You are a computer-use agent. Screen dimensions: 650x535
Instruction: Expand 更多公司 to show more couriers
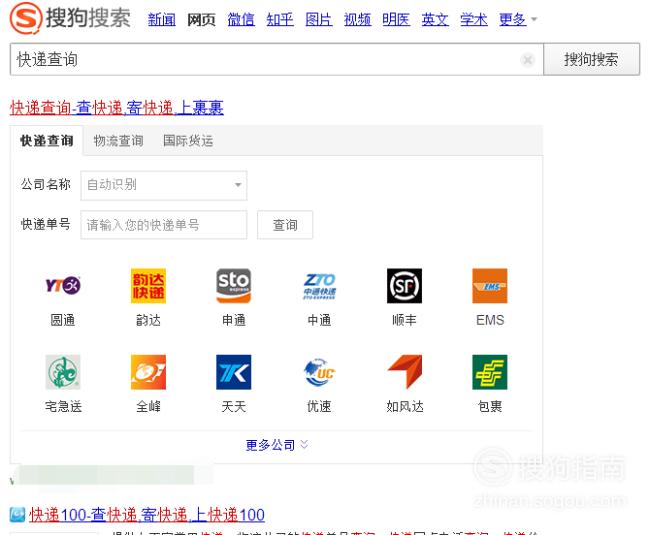(x=277, y=445)
